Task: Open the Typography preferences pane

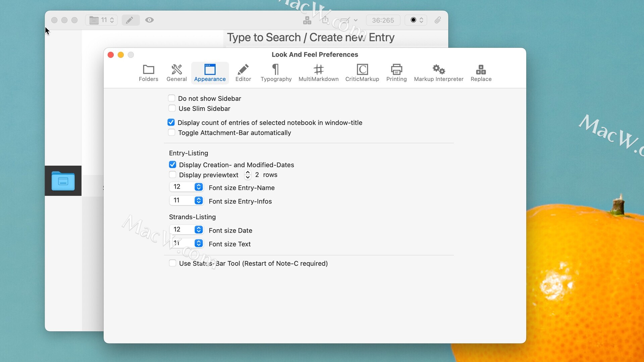Action: click(276, 73)
